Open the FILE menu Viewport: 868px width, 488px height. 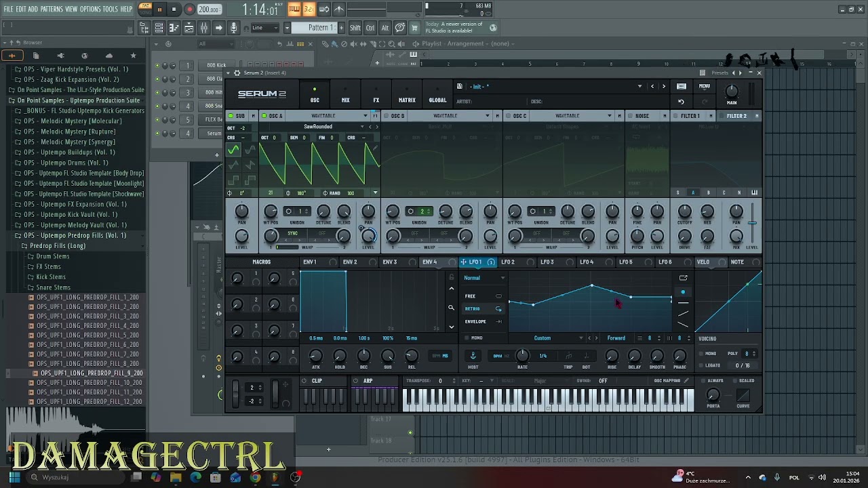click(x=8, y=9)
